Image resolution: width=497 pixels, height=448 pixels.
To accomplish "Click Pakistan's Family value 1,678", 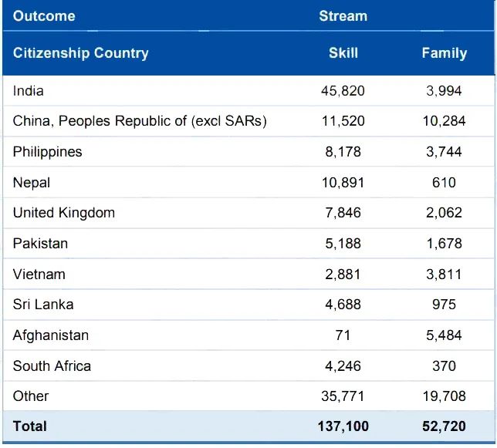I will point(444,244).
